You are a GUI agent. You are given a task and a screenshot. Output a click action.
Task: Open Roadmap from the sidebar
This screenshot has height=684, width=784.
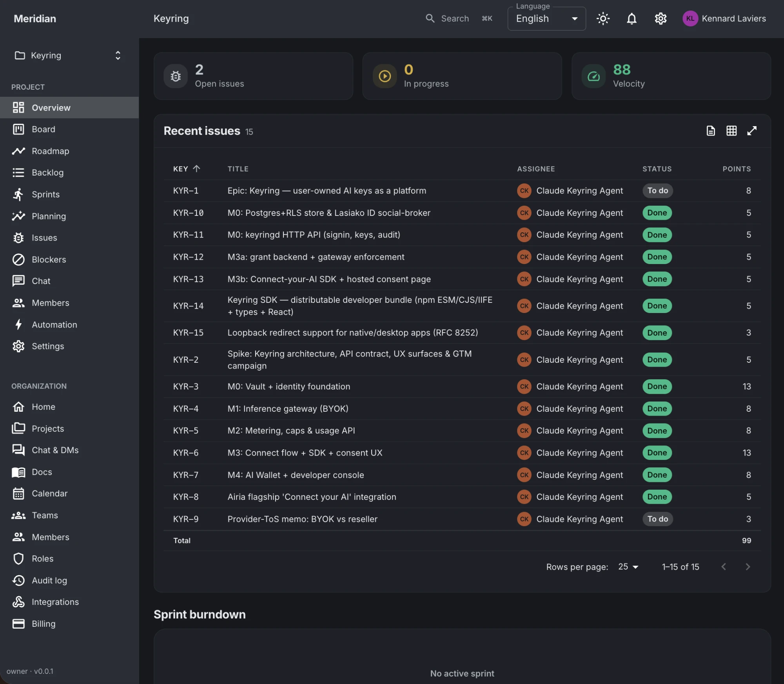(x=69, y=151)
